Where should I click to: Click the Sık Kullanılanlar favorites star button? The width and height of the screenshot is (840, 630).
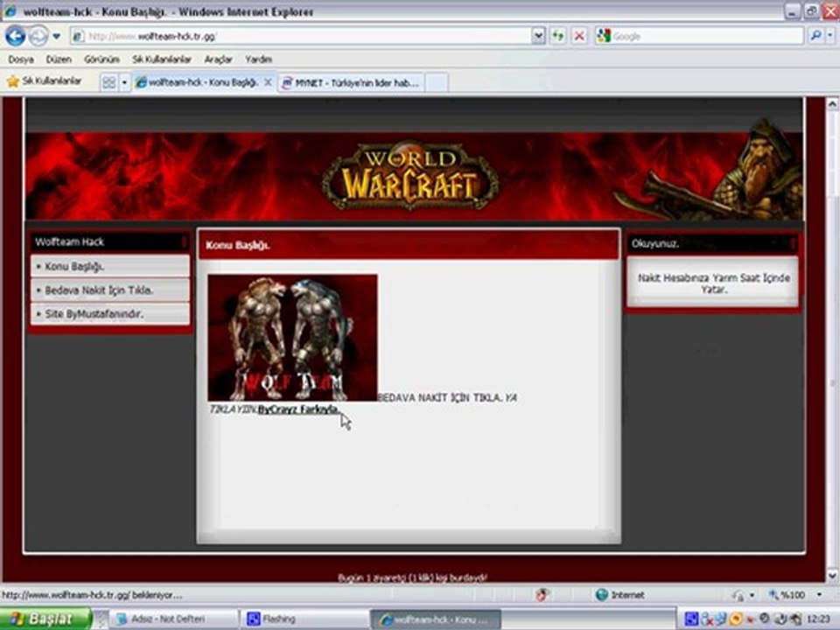[44, 81]
